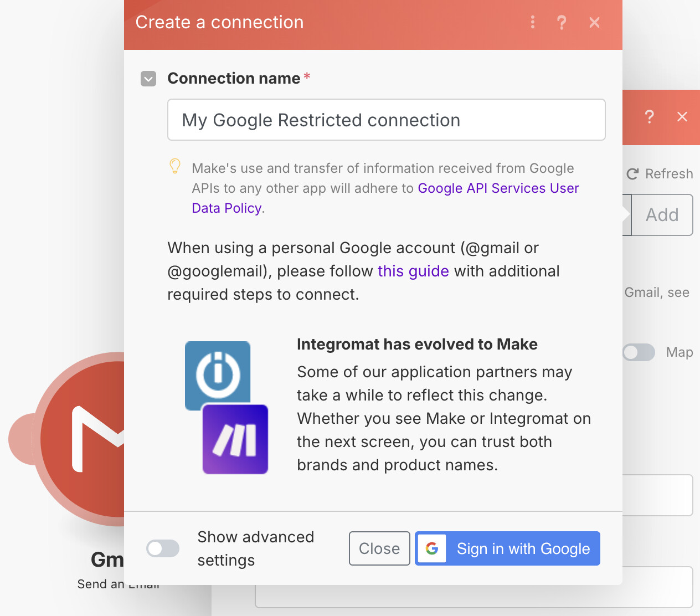The height and width of the screenshot is (616, 700).
Task: Click the input field below the Map toggle in background panel
Action: coord(657,495)
